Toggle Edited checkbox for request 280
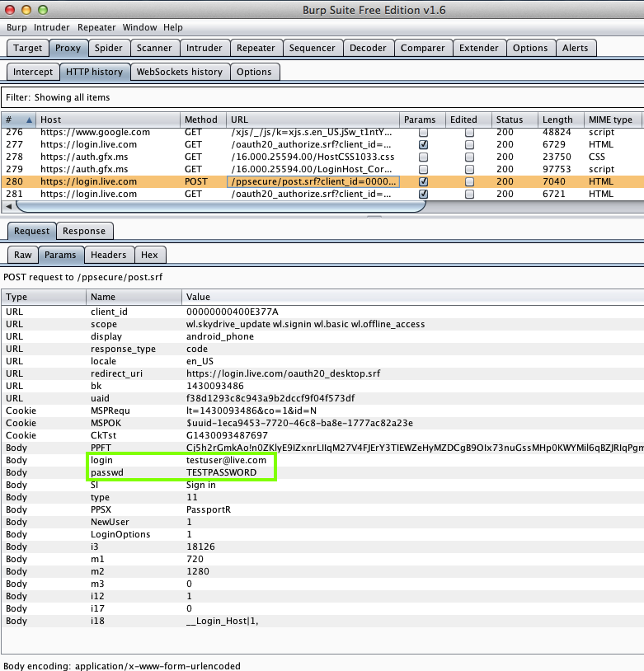 point(469,181)
